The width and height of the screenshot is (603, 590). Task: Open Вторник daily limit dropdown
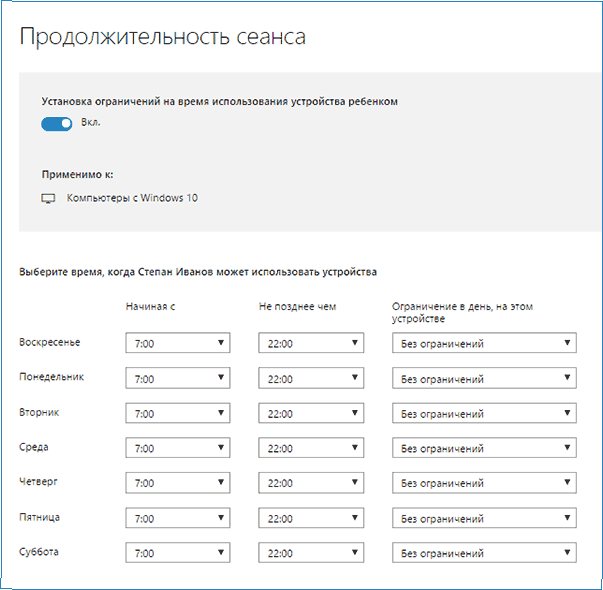pos(484,413)
